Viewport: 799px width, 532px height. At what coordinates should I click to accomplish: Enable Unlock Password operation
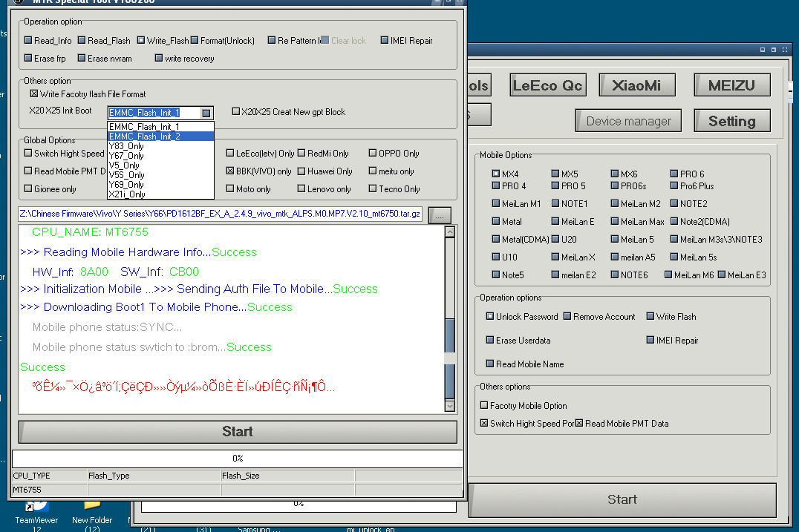[490, 316]
